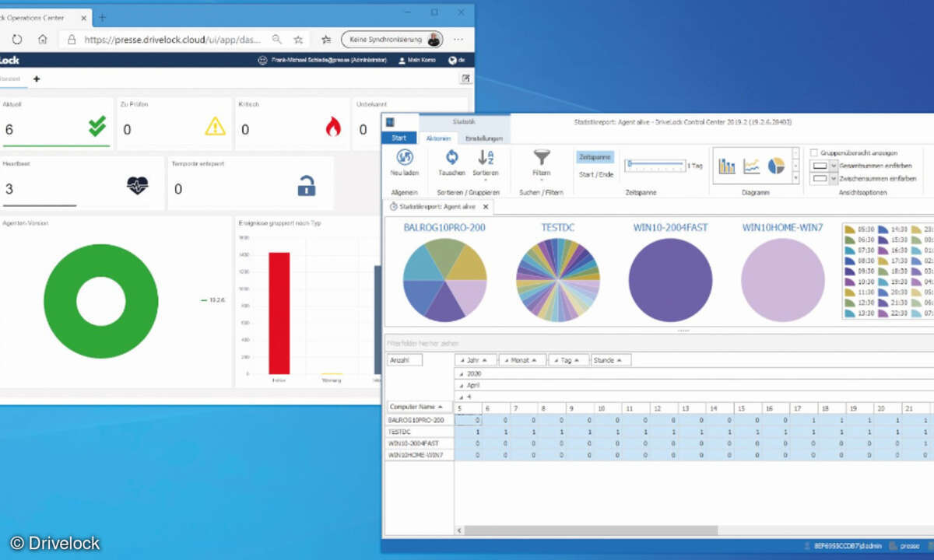Open the Filtern funnel tool
This screenshot has height=560, width=934.
542,157
